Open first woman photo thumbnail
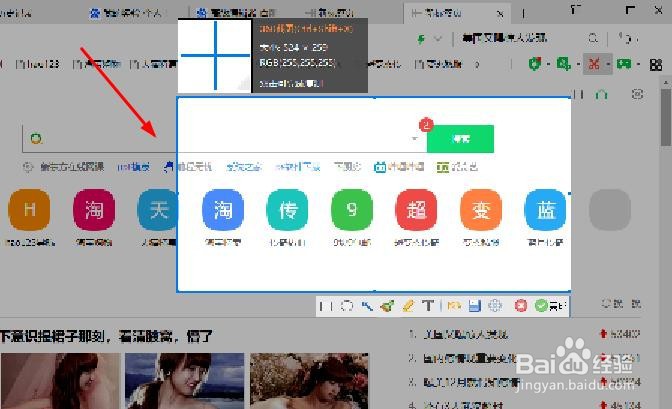 tap(61, 381)
